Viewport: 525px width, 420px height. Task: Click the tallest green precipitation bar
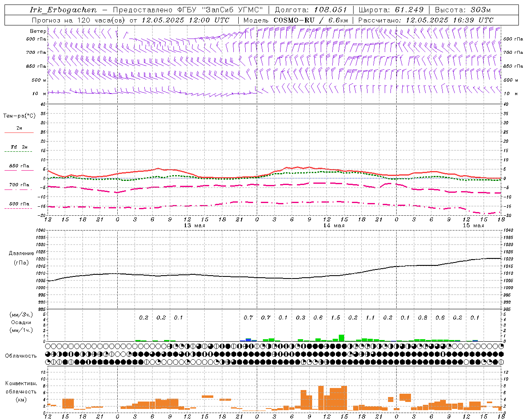tap(341, 338)
